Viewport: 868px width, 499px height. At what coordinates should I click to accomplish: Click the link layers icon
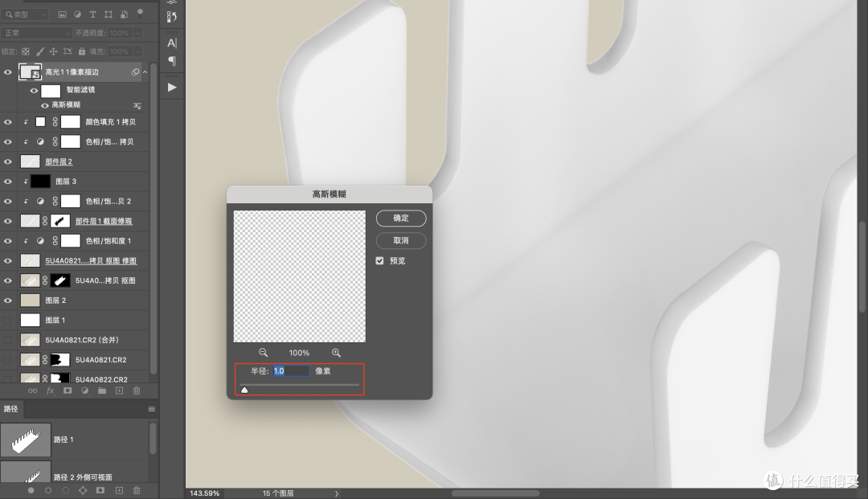[33, 391]
